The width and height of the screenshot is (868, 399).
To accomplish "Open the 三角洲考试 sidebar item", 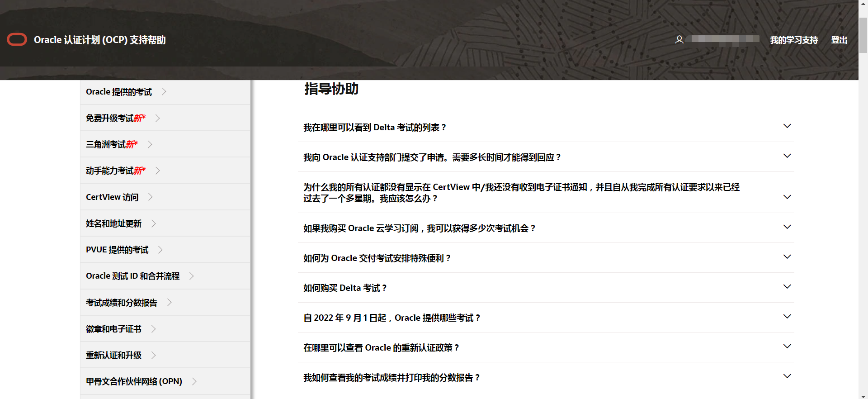I will coord(165,144).
